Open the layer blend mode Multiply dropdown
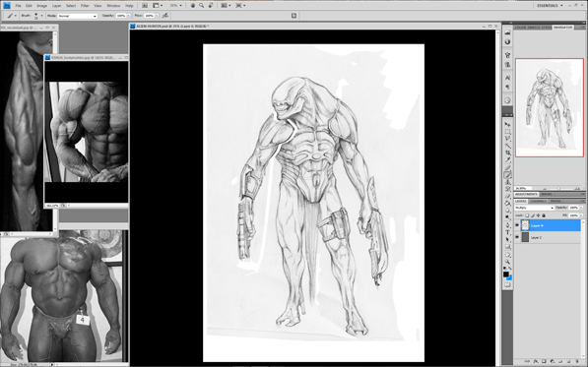This screenshot has height=367, width=588. coord(534,208)
